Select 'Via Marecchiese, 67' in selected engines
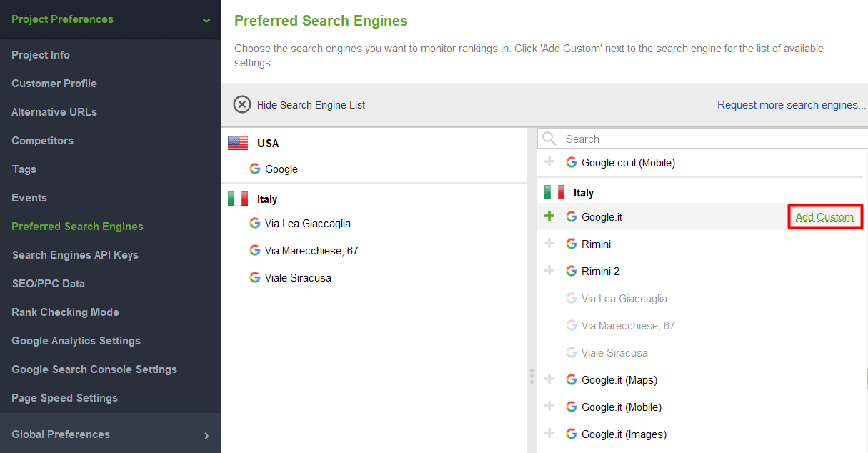Screen dimensions: 868x453 (311, 251)
